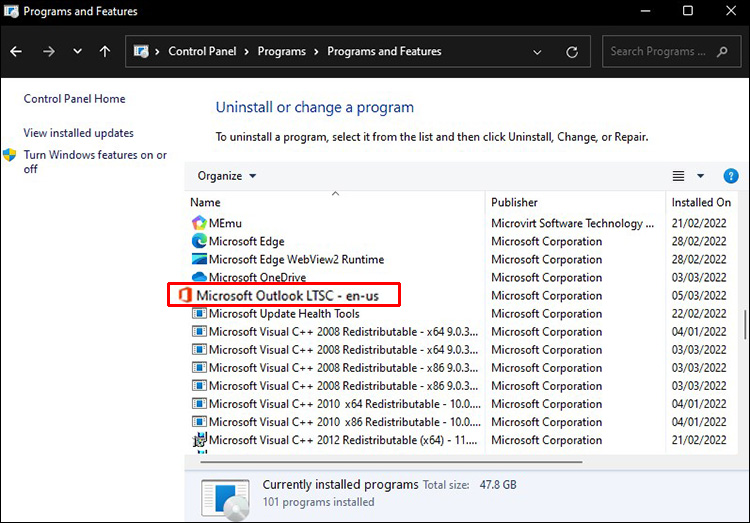Click Microvirt Software Technology publisher cell
750x523 pixels.
click(573, 223)
